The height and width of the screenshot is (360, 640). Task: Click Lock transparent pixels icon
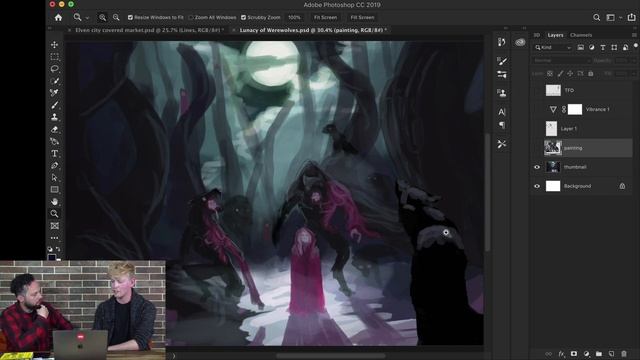[x=550, y=73]
